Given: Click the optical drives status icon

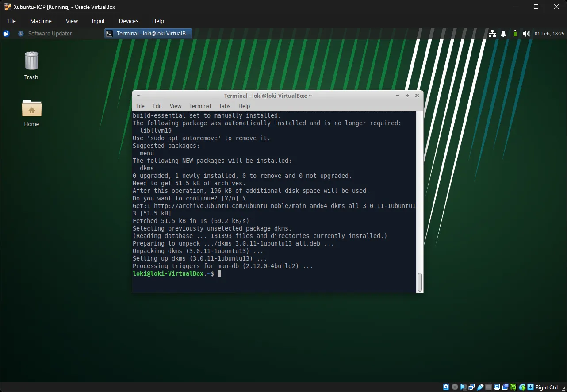Looking at the screenshot, I should (454, 387).
